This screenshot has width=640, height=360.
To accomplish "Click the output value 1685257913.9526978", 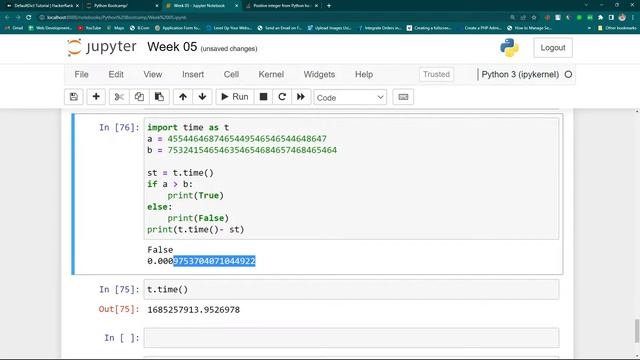I will (193, 310).
